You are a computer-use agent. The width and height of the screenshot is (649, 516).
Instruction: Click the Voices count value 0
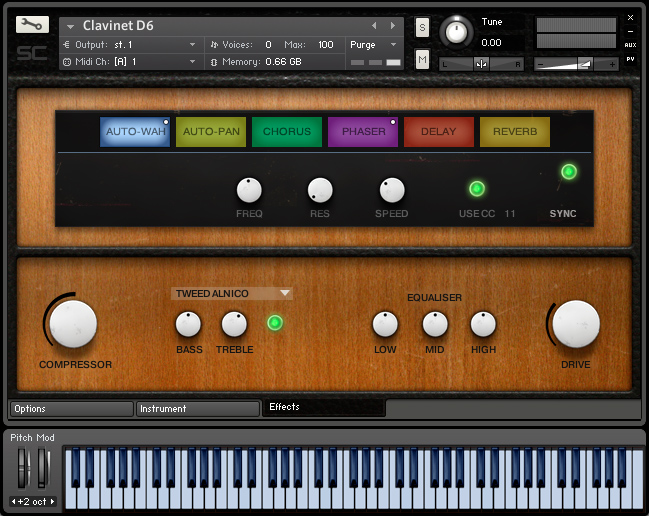pyautogui.click(x=268, y=45)
